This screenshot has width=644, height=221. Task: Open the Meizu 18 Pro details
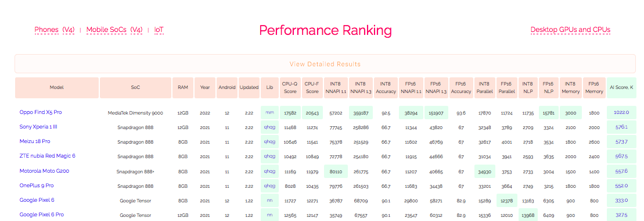click(35, 141)
